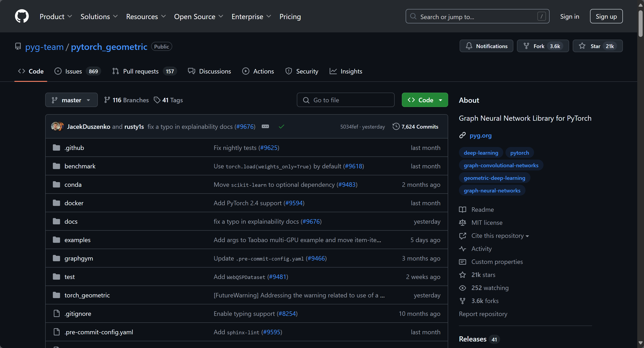Expand the Resources menu
Viewport: 644px width, 348px height.
click(x=146, y=16)
